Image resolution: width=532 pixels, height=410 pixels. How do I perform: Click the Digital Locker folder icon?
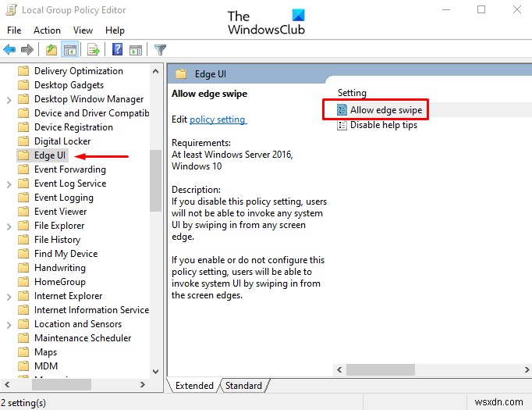pyautogui.click(x=23, y=141)
